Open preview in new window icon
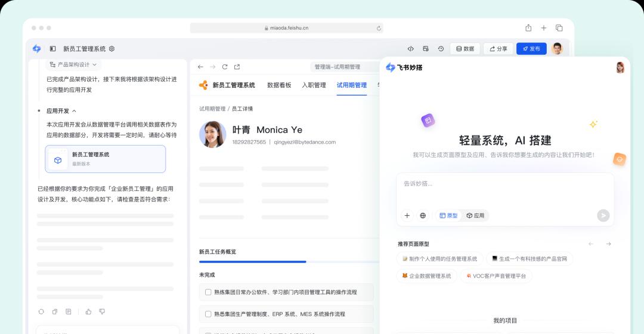 [x=237, y=67]
